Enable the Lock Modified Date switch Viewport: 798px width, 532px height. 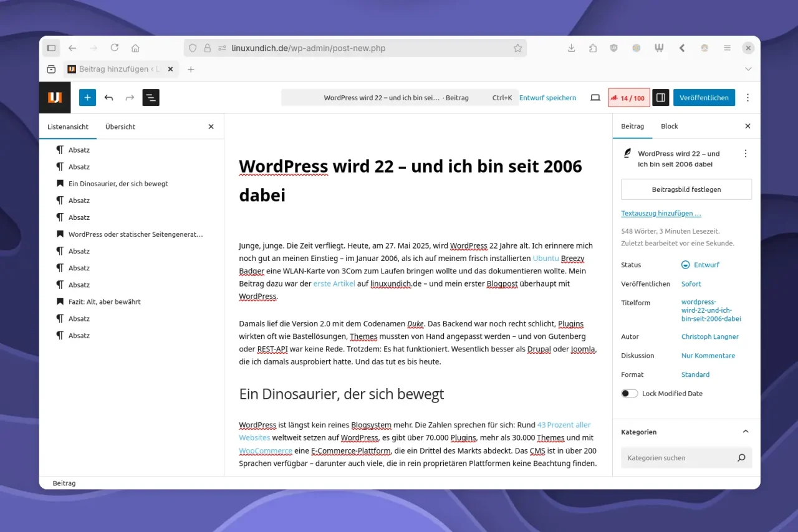[x=630, y=393]
